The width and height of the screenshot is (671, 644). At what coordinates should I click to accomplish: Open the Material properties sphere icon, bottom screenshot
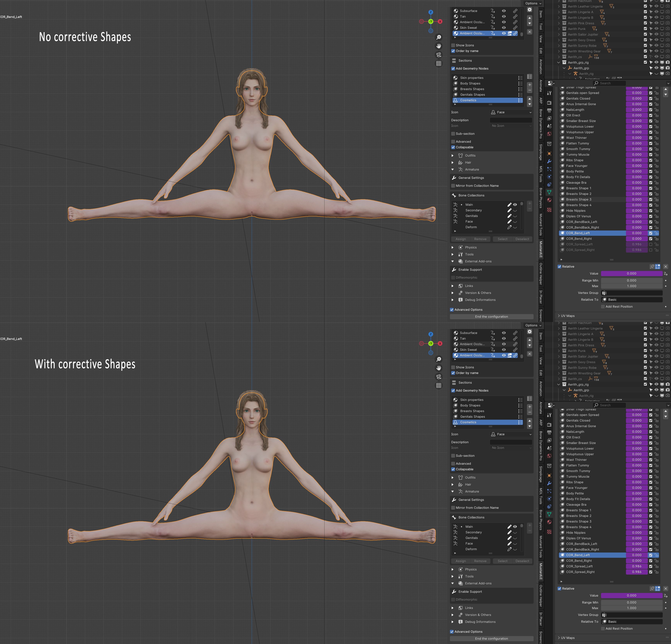(x=549, y=522)
